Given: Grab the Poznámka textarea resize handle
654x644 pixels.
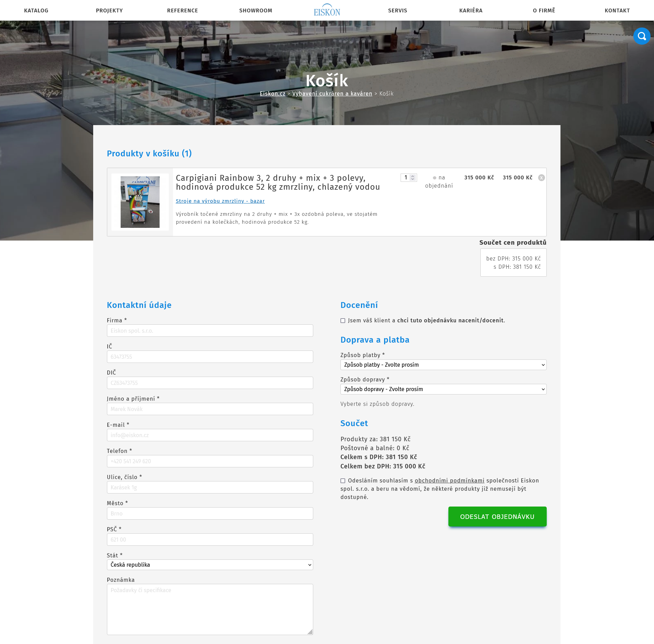Looking at the screenshot, I should tap(310, 632).
